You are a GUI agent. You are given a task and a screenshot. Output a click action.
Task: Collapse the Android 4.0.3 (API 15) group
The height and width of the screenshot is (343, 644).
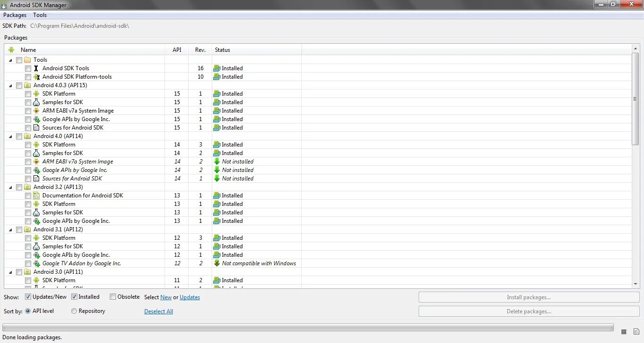pos(11,85)
